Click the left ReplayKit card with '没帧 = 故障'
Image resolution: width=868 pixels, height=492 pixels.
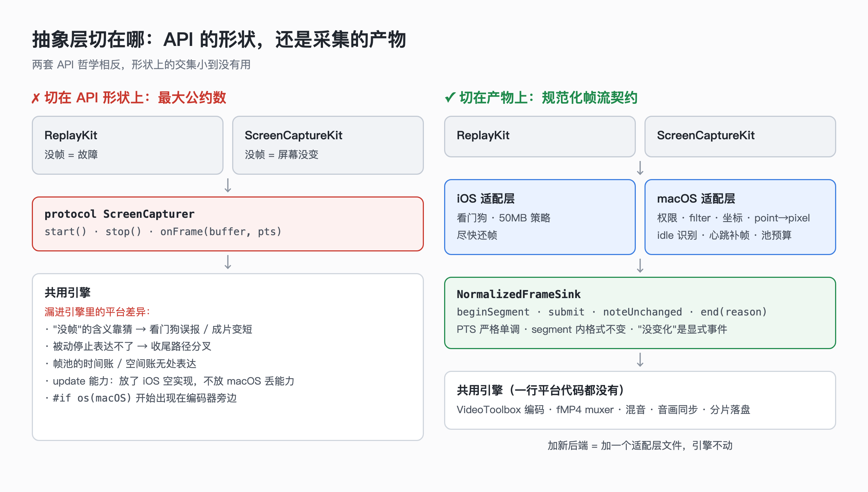(128, 145)
